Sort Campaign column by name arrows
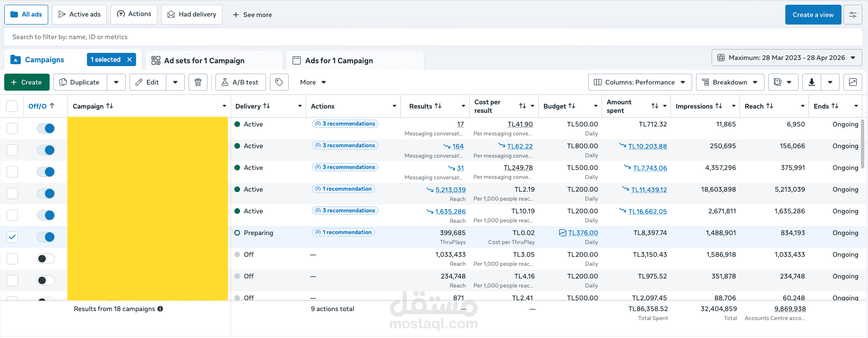Screen dimensions: 868x338 [x=110, y=106]
